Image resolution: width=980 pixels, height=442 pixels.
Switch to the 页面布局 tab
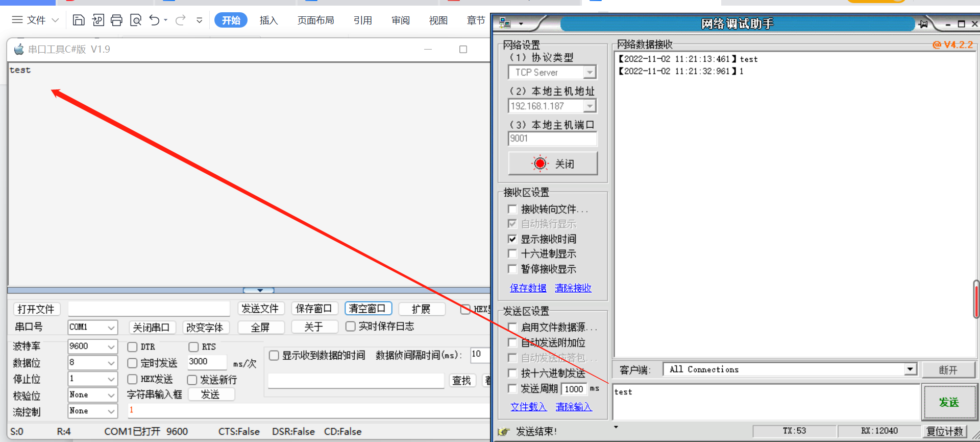tap(315, 20)
